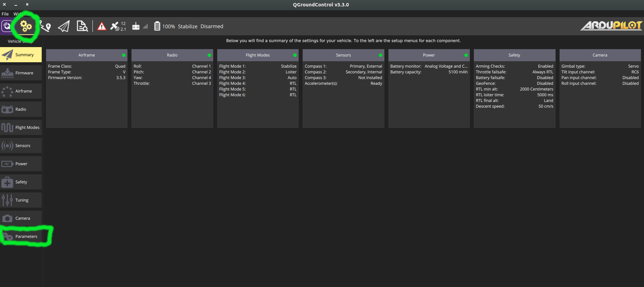This screenshot has width=644, height=287.
Task: Click the Flight Mode 2 value Loiter
Action: (x=291, y=72)
